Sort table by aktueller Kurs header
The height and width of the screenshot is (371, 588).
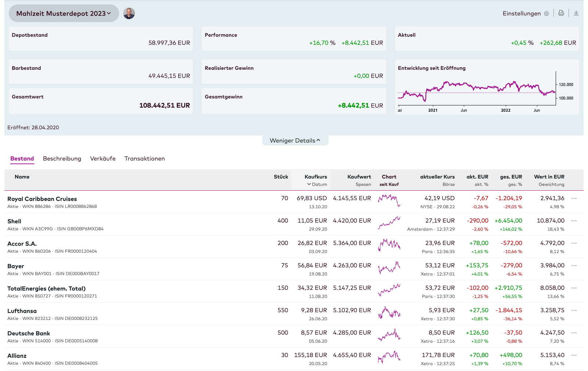437,177
